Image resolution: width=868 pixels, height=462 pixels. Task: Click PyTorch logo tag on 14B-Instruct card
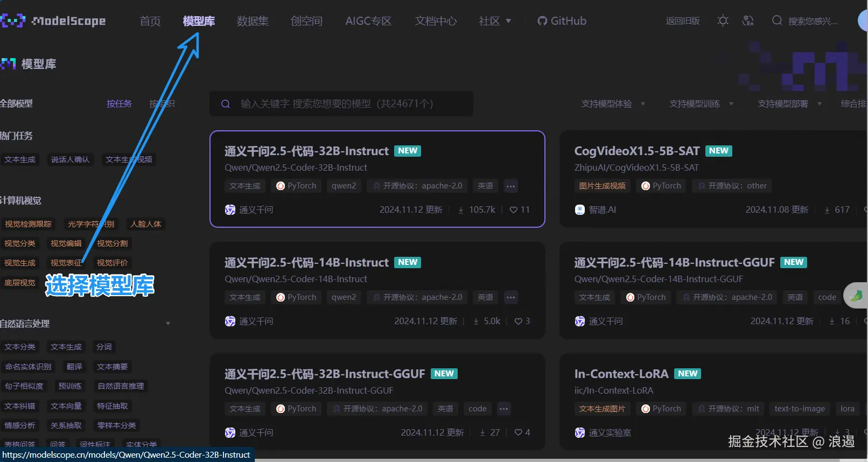point(296,297)
